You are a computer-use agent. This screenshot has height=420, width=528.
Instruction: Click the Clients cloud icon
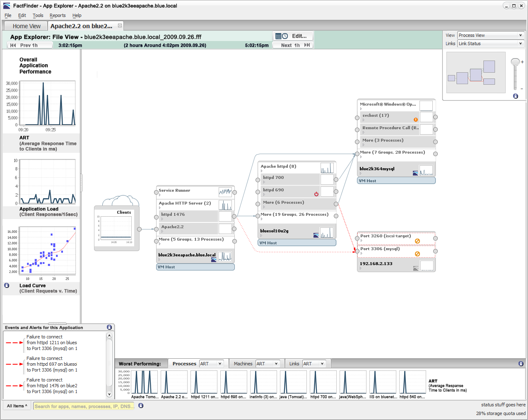[121, 201]
